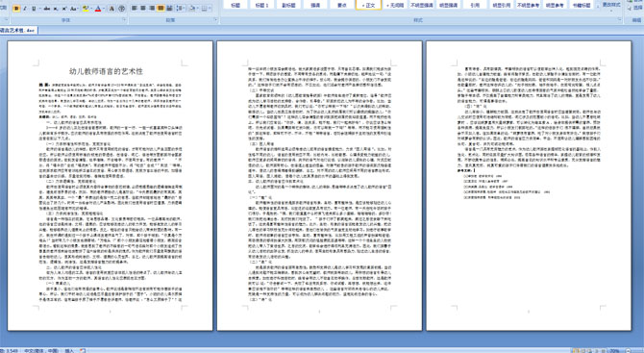
Task: Click the character shading A icon
Action: point(111,9)
